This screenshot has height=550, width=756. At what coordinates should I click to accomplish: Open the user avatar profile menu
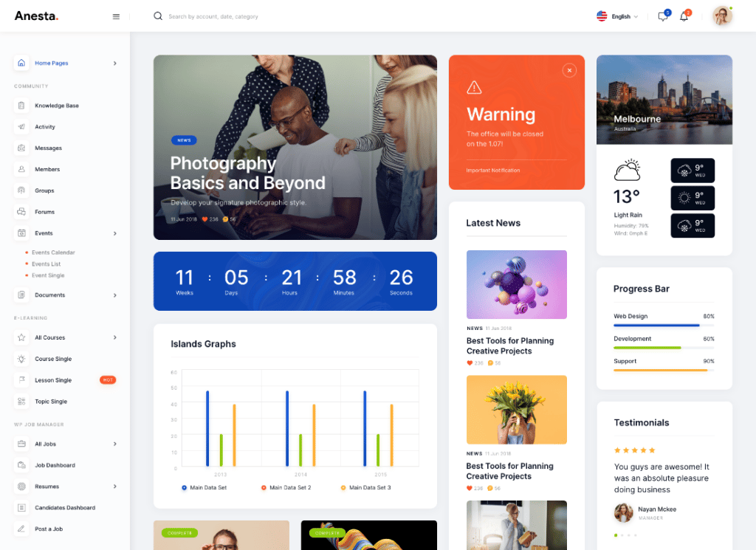coord(722,16)
